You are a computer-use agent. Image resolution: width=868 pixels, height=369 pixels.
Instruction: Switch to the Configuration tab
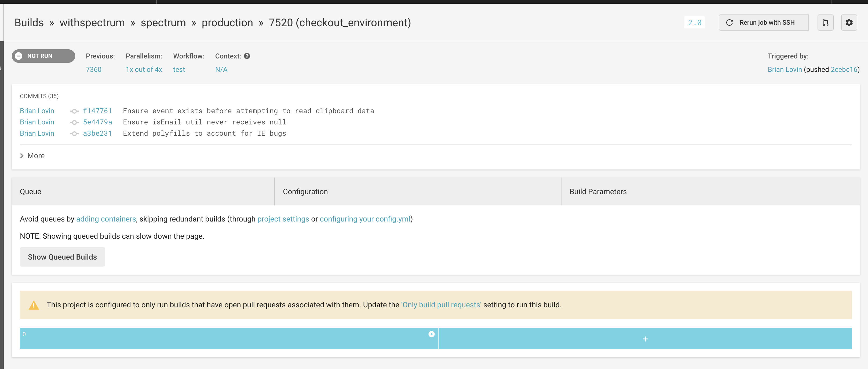pyautogui.click(x=305, y=191)
